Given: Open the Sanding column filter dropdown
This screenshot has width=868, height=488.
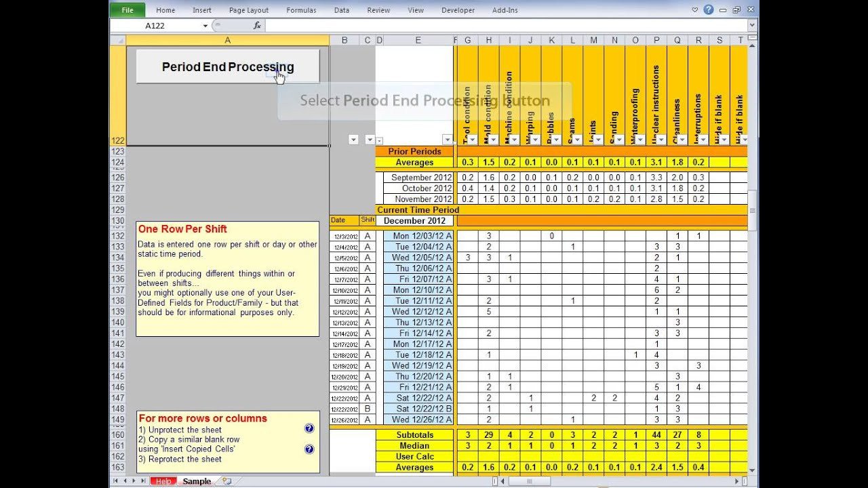Looking at the screenshot, I should (x=618, y=140).
